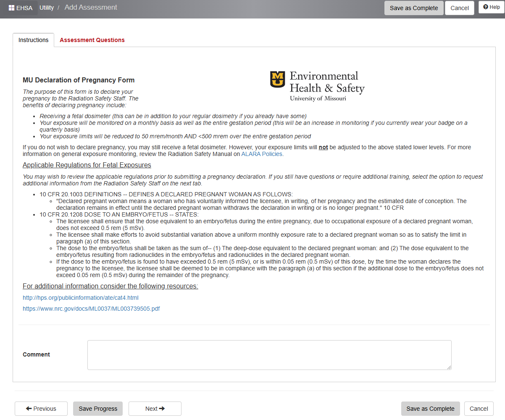Image resolution: width=505 pixels, height=420 pixels.
Task: Click the MU shield logo
Action: pos(277,79)
